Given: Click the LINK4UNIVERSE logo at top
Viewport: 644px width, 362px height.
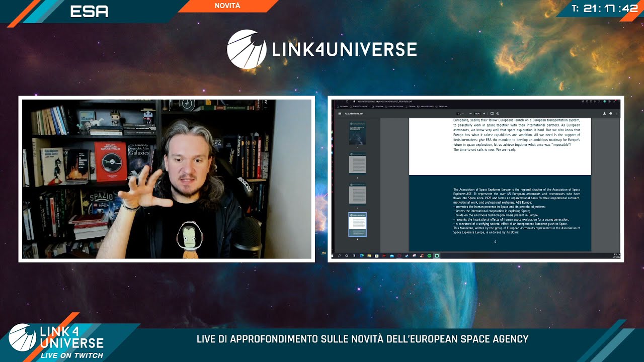Looking at the screenshot, I should (x=322, y=49).
